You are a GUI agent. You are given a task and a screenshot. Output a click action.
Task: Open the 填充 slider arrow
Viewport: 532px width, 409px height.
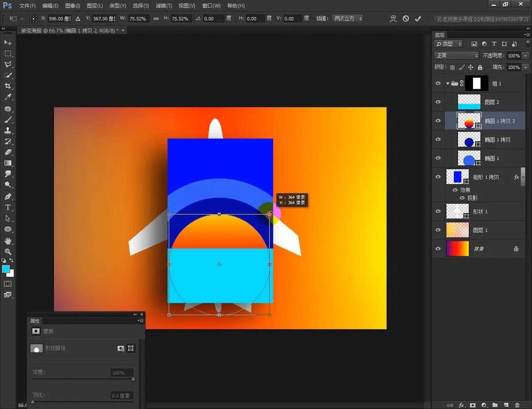(526, 67)
